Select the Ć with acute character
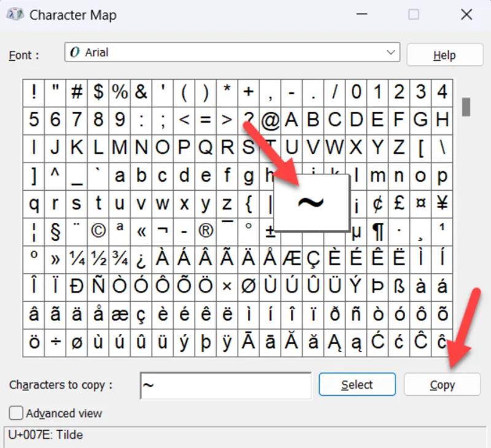 point(377,343)
